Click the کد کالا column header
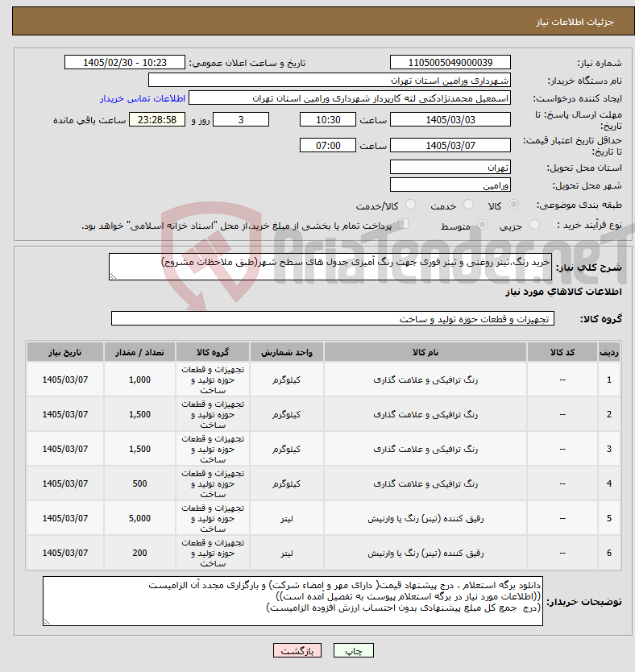 tap(562, 352)
